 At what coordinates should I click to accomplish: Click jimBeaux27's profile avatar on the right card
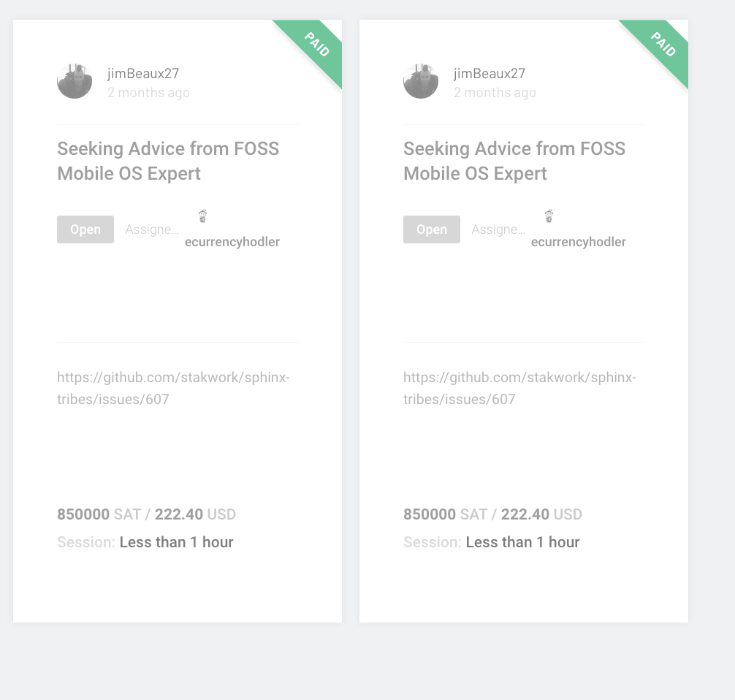pos(421,81)
